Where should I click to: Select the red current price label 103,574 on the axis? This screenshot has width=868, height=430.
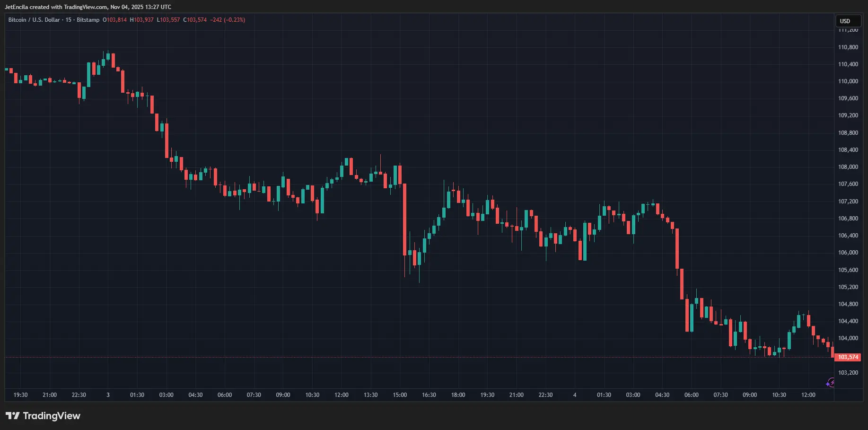(848, 357)
